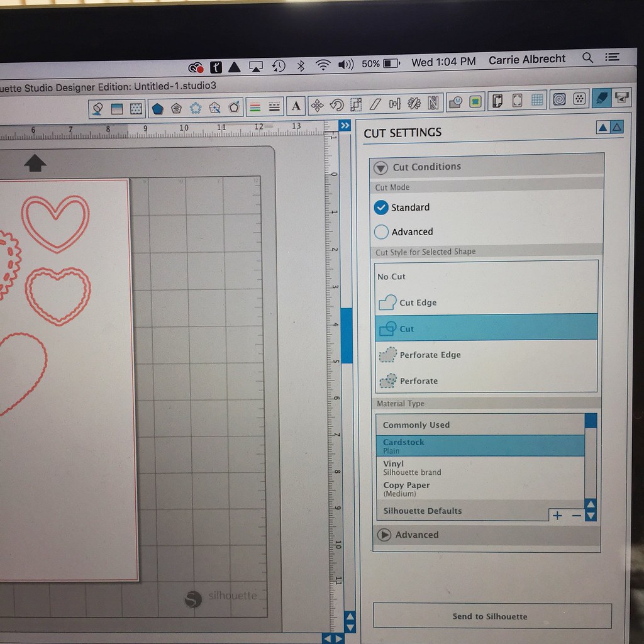This screenshot has height=644, width=644.
Task: Choose Cut Edge style
Action: tap(486, 303)
